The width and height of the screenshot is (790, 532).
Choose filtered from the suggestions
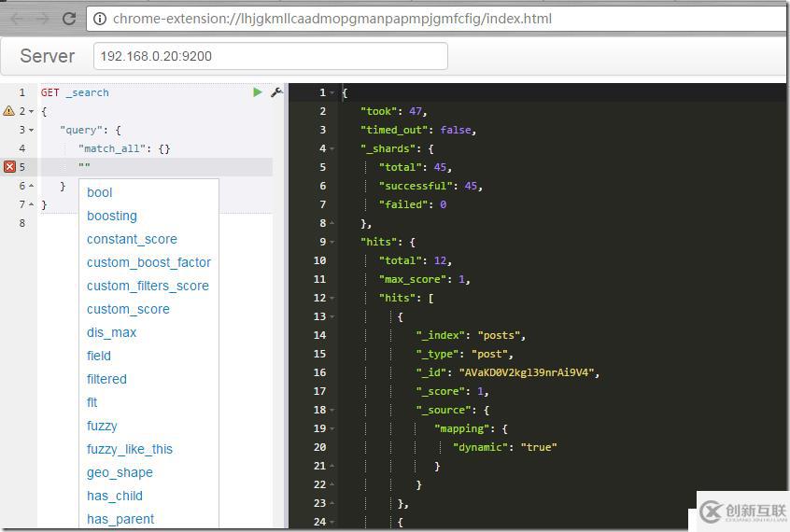[x=106, y=379]
